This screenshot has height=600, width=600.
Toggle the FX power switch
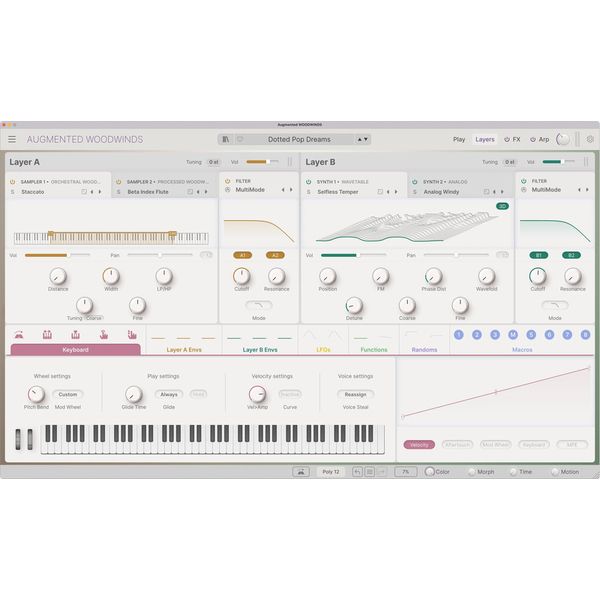507,140
